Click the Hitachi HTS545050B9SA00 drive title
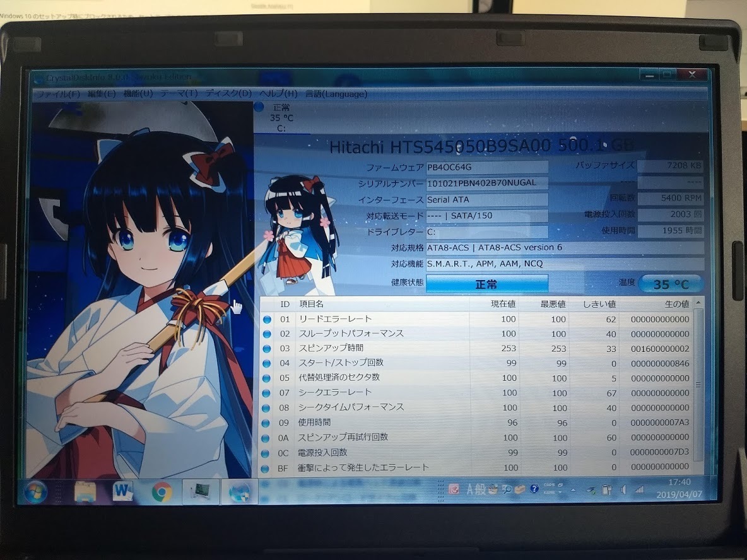 [481, 146]
